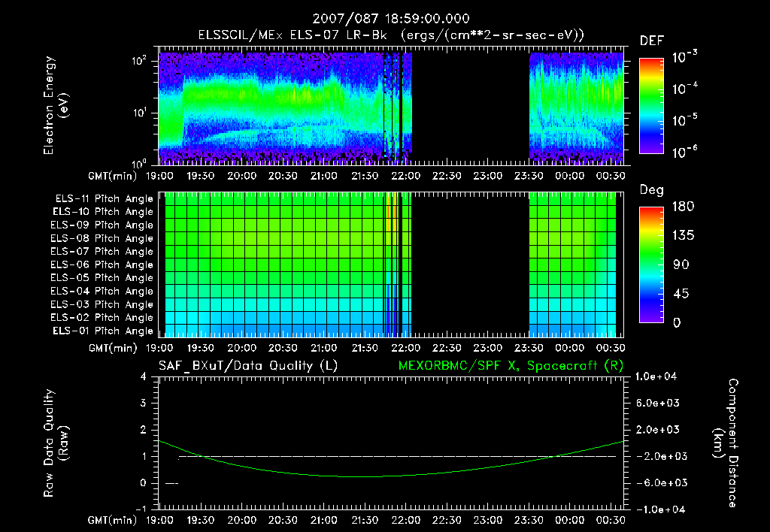Click the ELS-06 Pitch Angle row label
The width and height of the screenshot is (770, 532).
point(102,265)
